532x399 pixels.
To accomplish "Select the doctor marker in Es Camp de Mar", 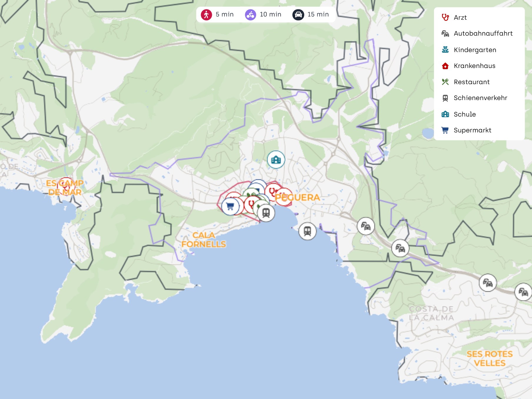I will tap(66, 186).
